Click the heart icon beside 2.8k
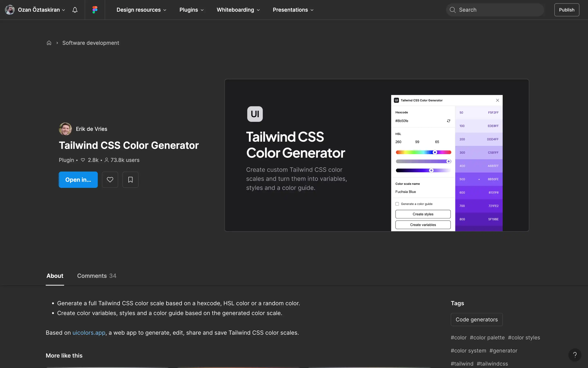The height and width of the screenshot is (368, 588). click(x=83, y=160)
